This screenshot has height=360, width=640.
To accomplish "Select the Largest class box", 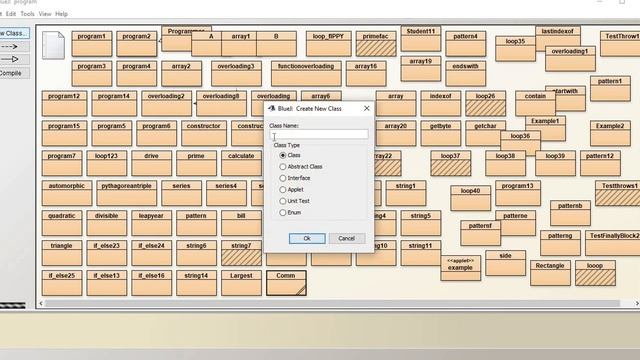I will (x=241, y=283).
